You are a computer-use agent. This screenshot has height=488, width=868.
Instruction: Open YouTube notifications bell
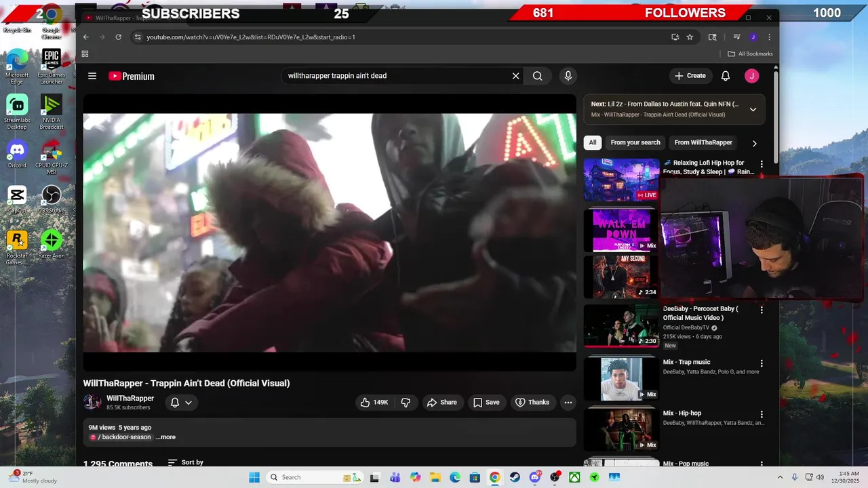pyautogui.click(x=726, y=76)
